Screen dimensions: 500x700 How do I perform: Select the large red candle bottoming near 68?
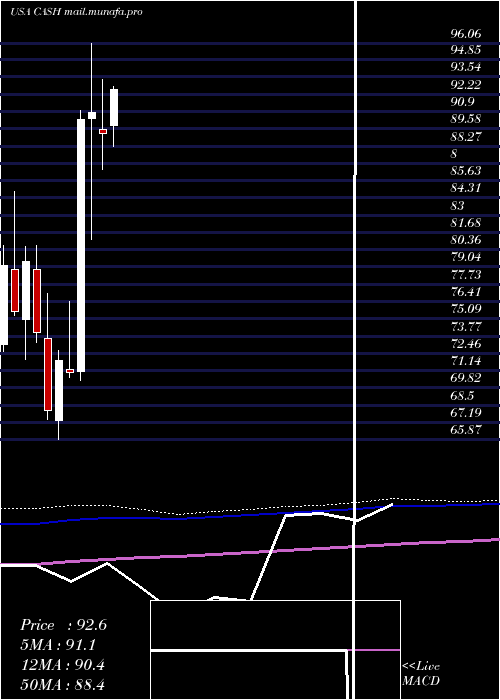coord(48,374)
